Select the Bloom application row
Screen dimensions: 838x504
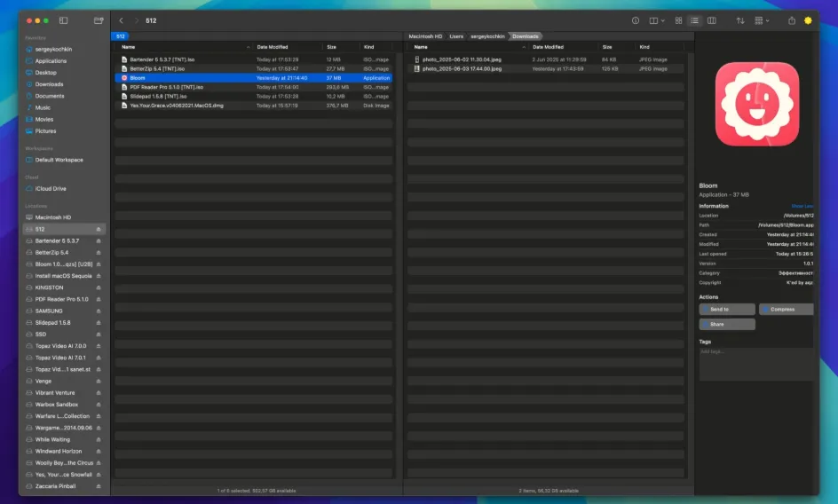tap(254, 77)
